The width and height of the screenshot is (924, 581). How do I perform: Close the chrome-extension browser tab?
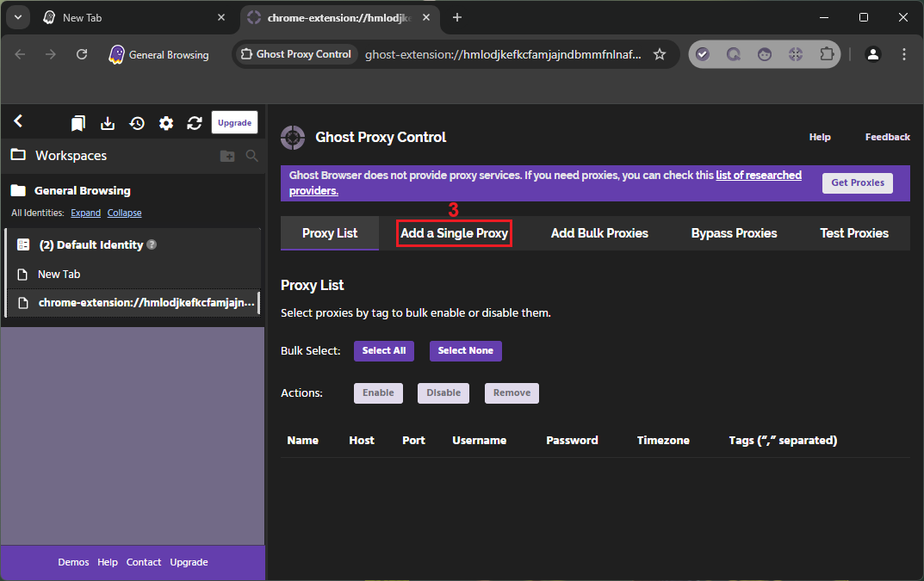click(x=426, y=18)
